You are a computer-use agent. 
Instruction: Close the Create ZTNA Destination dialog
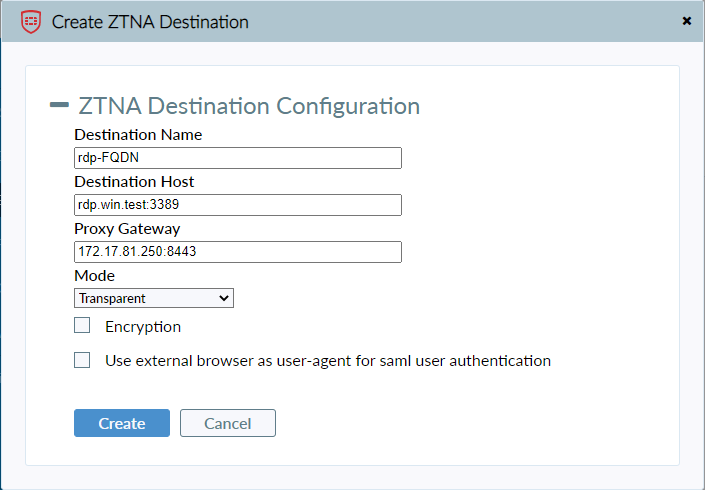tap(686, 21)
